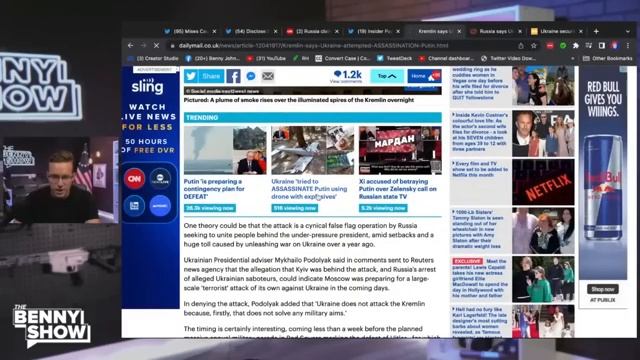Click the Netflix logo thumbnail
Screen dimensions: 640x360
(543, 182)
